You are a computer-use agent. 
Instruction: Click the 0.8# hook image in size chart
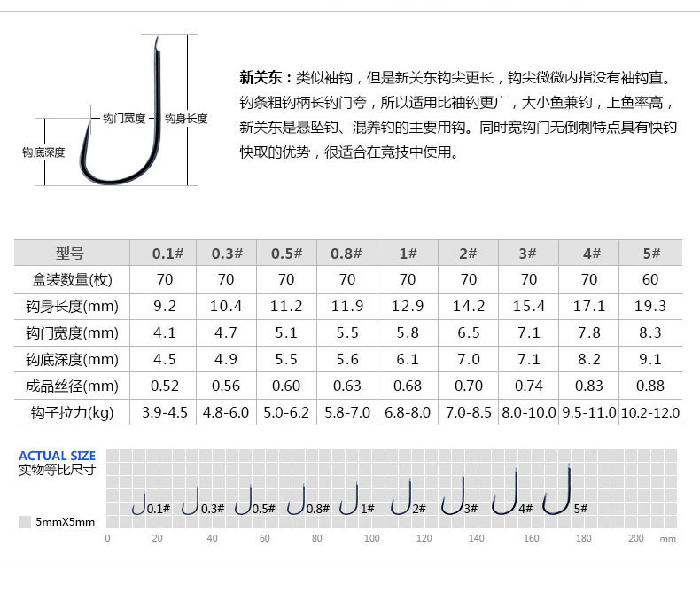[x=296, y=500]
